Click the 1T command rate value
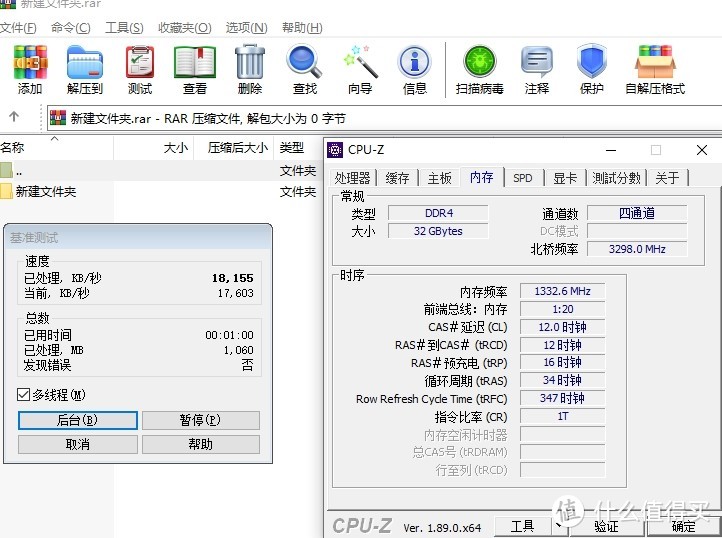722x538 pixels. tap(563, 416)
